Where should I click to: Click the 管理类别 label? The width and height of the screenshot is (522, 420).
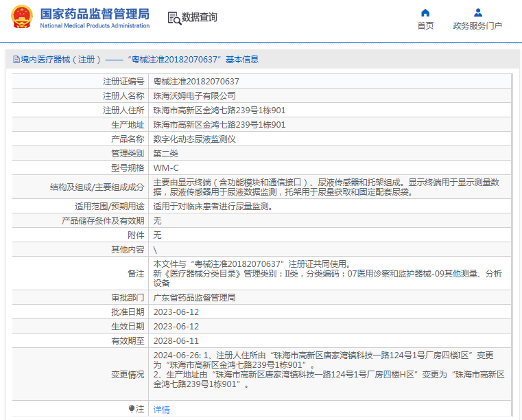pos(128,154)
